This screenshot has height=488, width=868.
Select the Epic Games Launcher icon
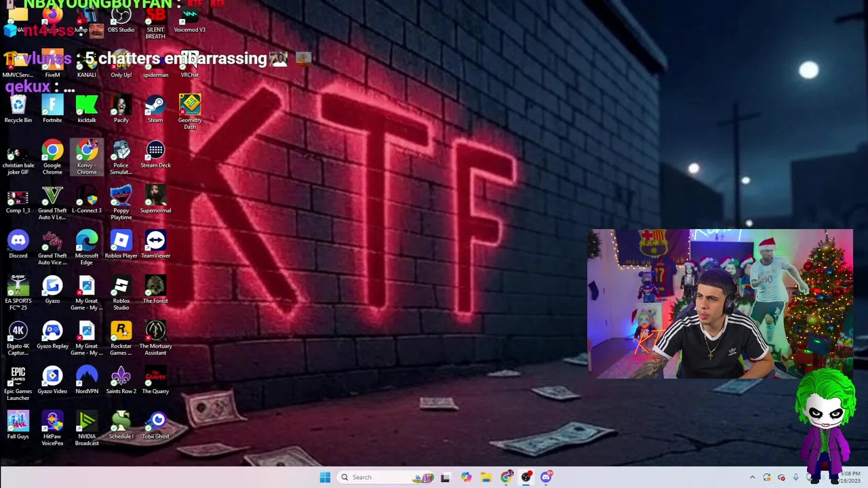(x=18, y=384)
